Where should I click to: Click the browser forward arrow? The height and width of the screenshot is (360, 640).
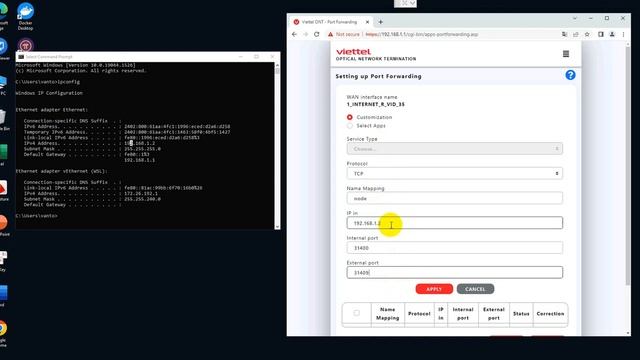(305, 34)
